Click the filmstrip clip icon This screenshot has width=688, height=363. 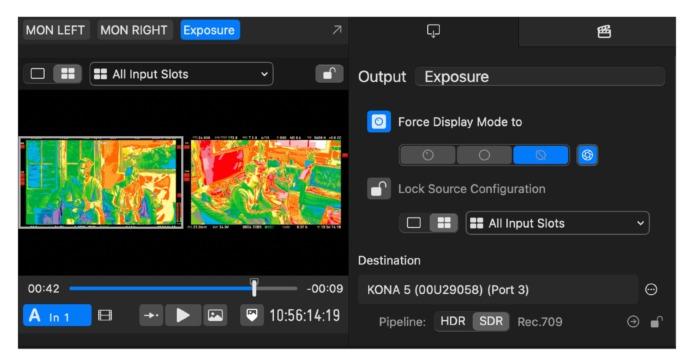pos(105,316)
